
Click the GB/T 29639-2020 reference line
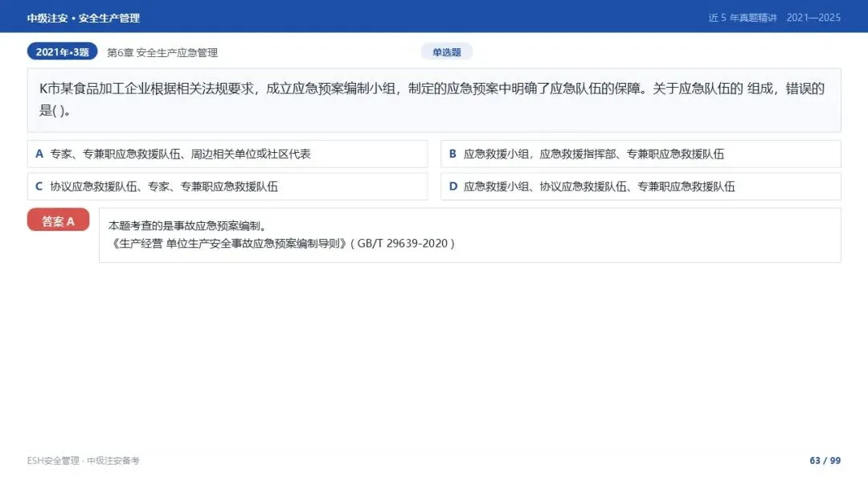[x=282, y=244]
